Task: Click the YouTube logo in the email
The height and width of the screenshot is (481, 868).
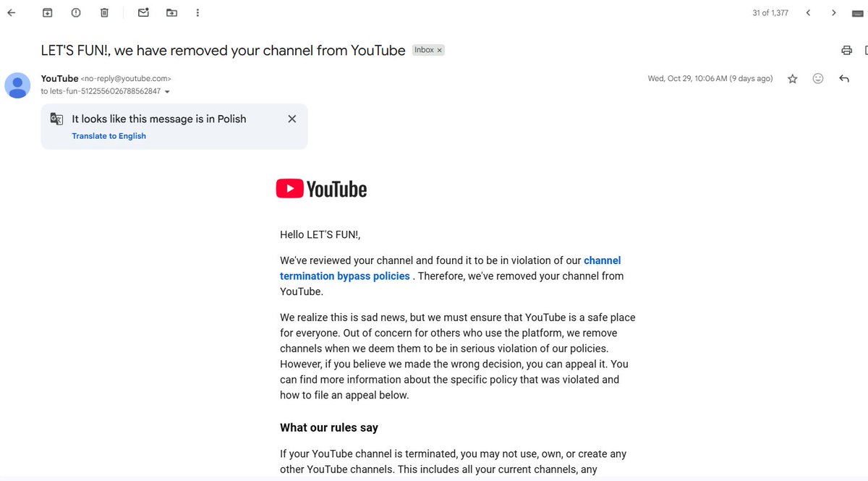Action: (x=321, y=189)
